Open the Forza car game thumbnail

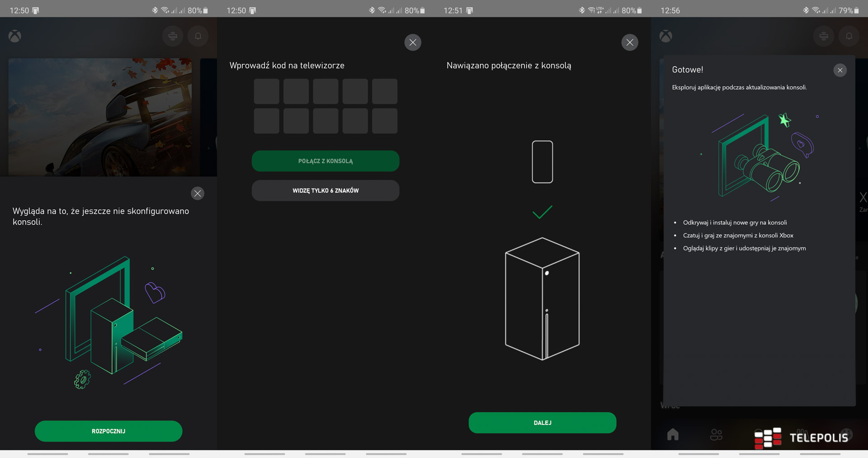pyautogui.click(x=100, y=117)
